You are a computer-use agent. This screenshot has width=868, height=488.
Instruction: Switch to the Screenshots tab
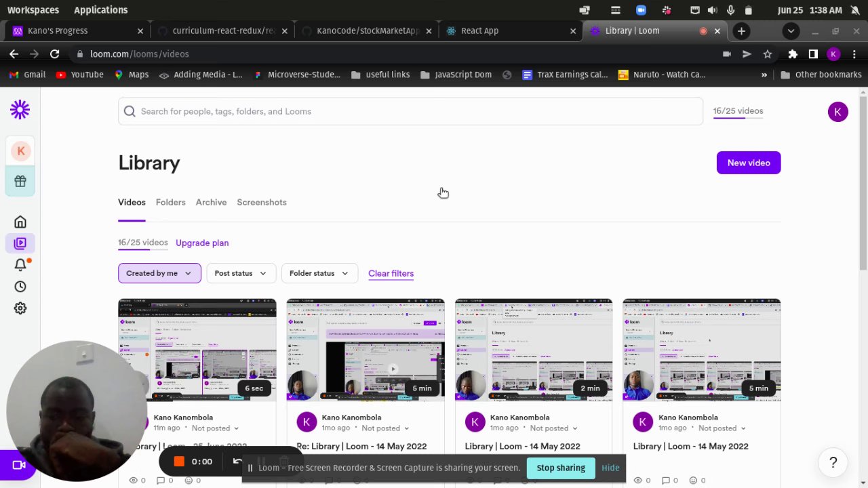pyautogui.click(x=262, y=202)
